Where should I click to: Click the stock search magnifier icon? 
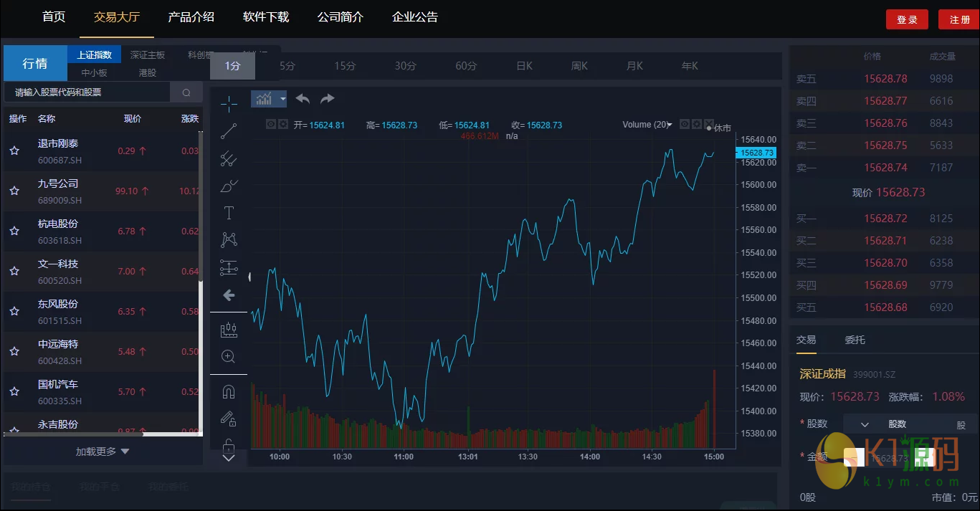(x=186, y=92)
